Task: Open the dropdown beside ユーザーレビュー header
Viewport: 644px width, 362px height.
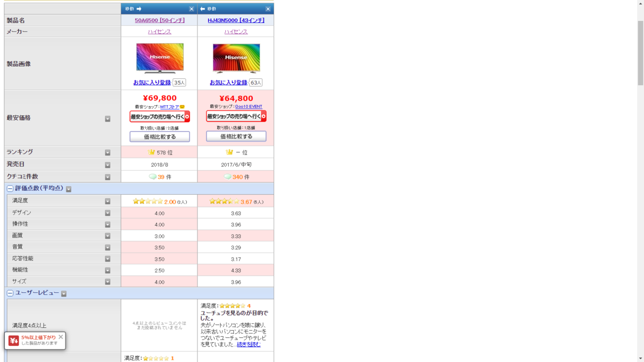Action: pyautogui.click(x=64, y=294)
